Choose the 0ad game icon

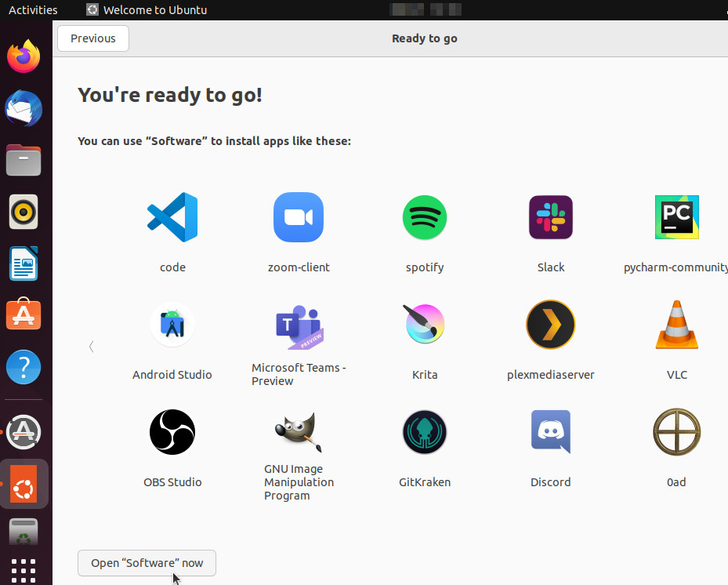pos(677,431)
